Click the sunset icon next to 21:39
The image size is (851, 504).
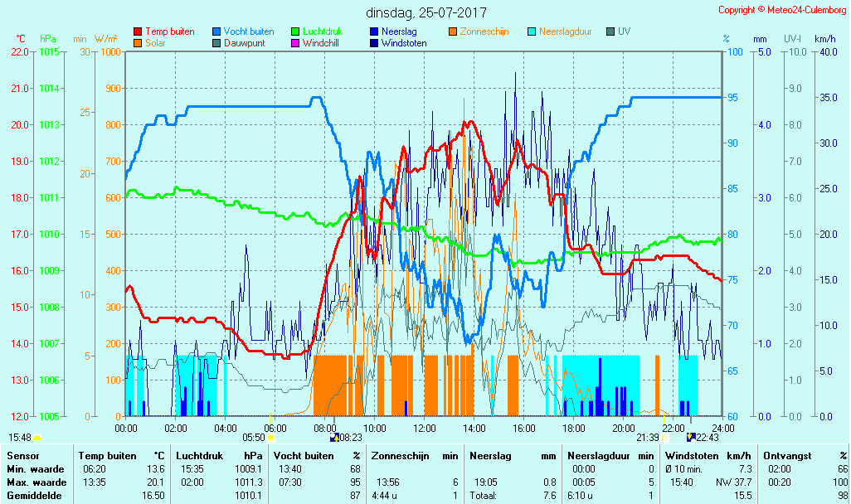(664, 438)
